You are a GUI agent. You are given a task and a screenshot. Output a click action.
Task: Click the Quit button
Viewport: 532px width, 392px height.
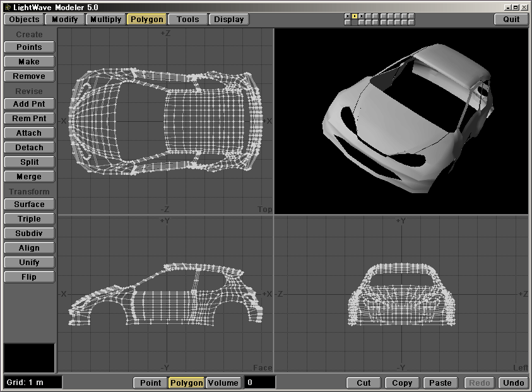pos(511,19)
